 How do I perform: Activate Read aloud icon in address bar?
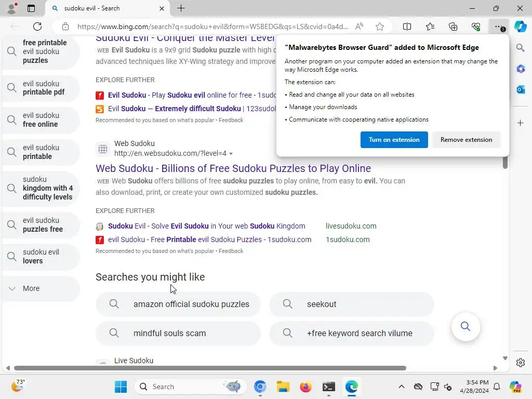pyautogui.click(x=359, y=26)
